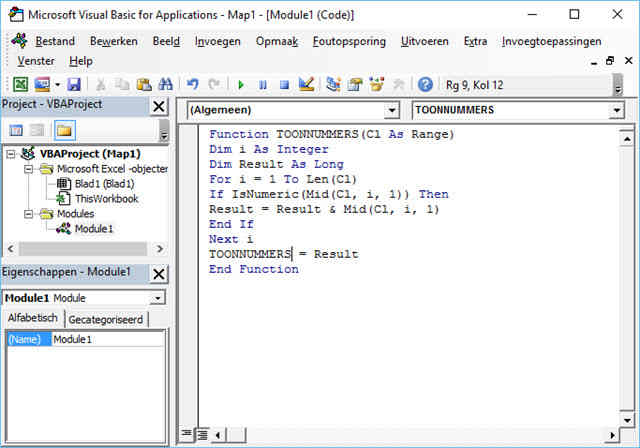Screen dimensions: 640x448
Task: Save the workbook with the floppy icon
Action: coord(74,84)
